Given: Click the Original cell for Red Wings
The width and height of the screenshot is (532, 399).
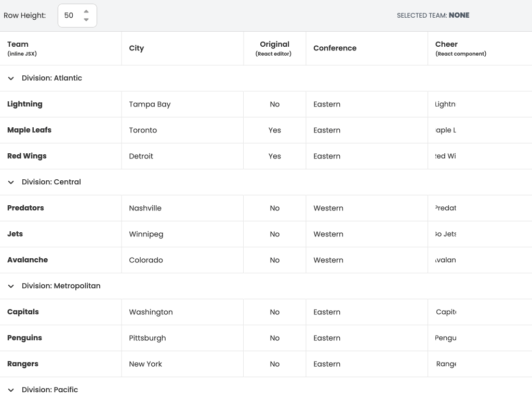Looking at the screenshot, I should click(x=274, y=156).
